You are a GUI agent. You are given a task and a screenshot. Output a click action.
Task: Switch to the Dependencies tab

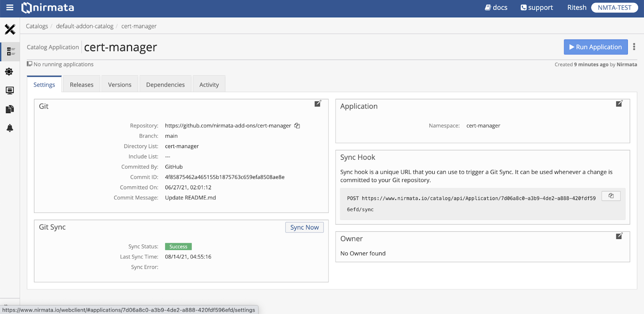click(165, 85)
